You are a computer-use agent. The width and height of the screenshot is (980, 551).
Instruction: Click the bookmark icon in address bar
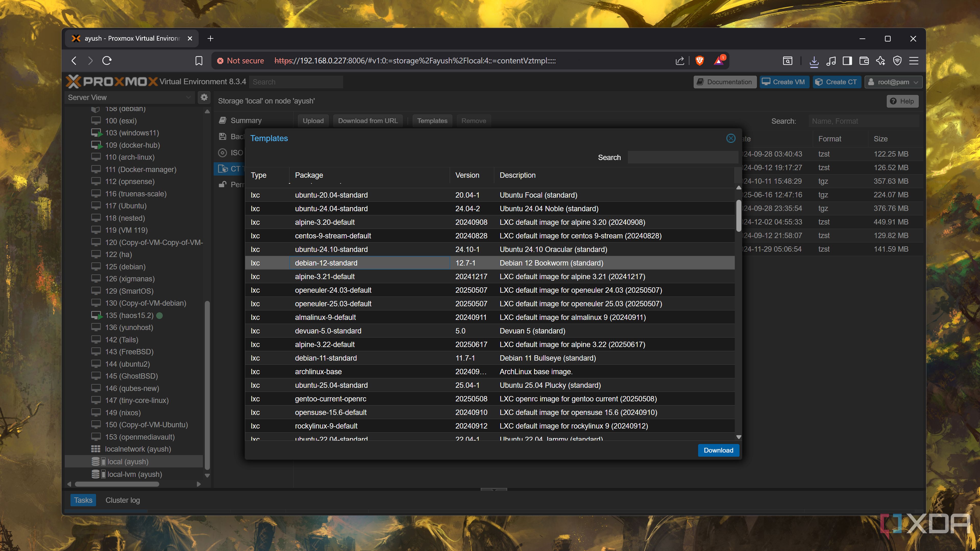199,61
